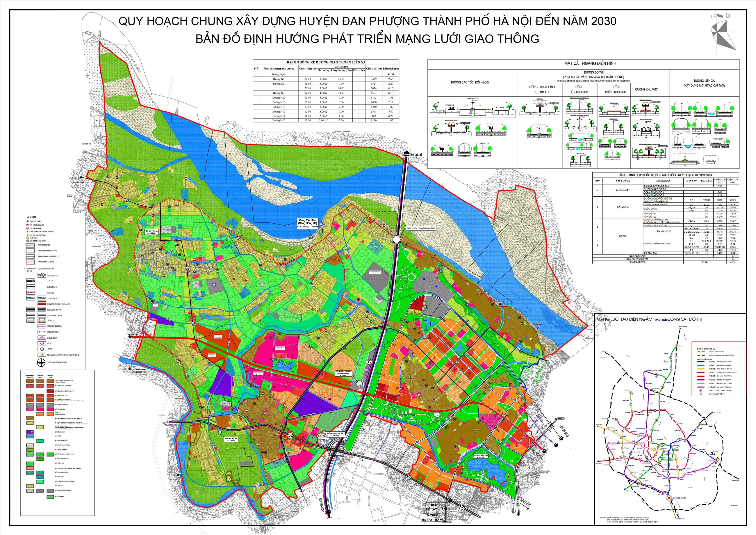Click the '4379' length cell
This screenshot has width=756, height=535.
click(374, 79)
